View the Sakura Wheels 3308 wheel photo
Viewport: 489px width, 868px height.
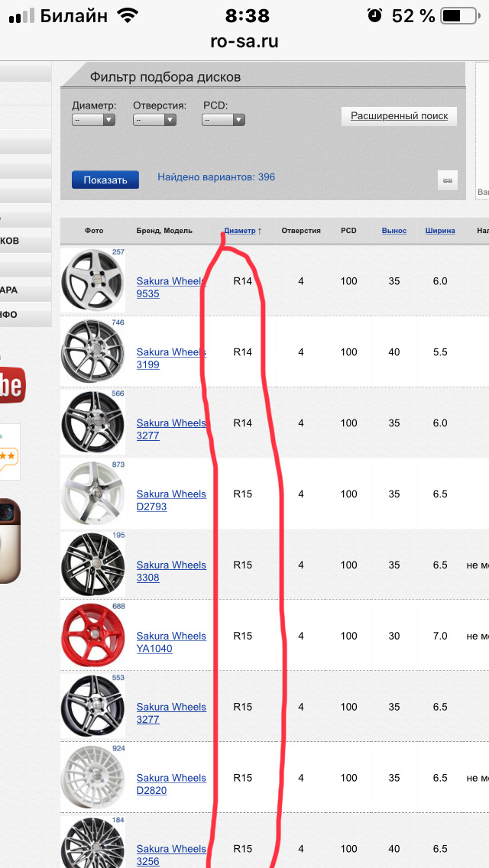pos(93,565)
